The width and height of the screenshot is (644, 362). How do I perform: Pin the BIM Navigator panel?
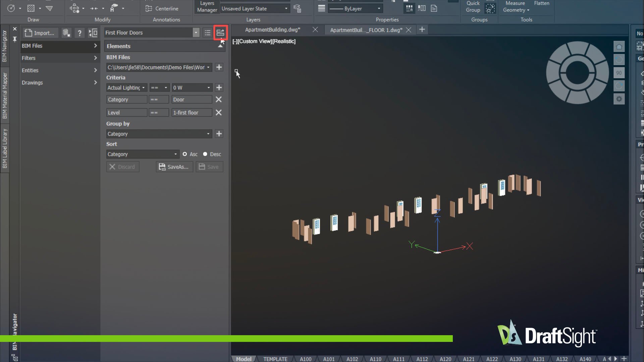point(15,39)
